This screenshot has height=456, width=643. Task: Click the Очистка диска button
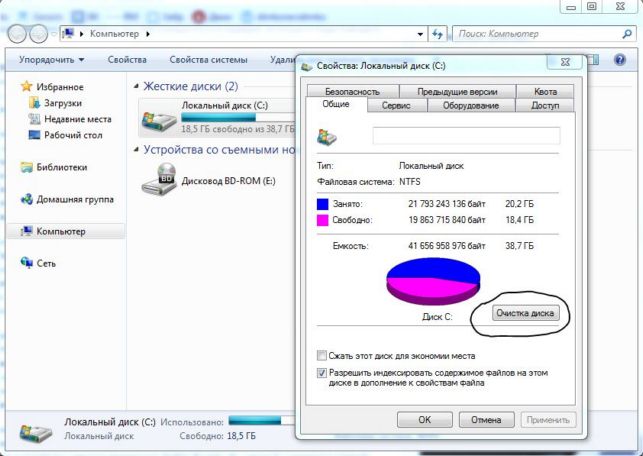pos(525,313)
